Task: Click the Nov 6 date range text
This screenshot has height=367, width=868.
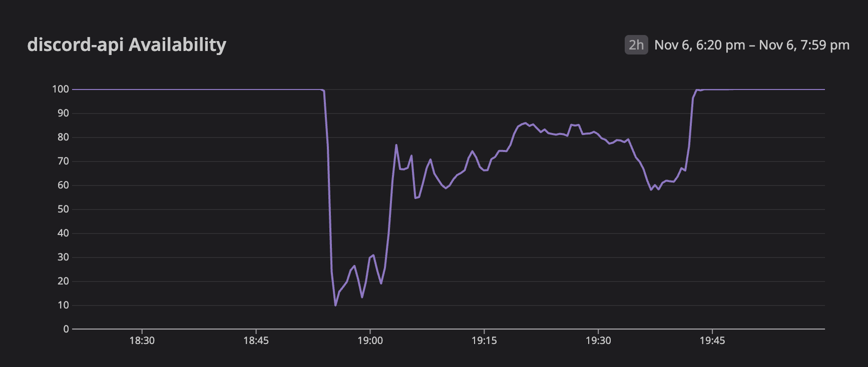Action: pyautogui.click(x=752, y=45)
